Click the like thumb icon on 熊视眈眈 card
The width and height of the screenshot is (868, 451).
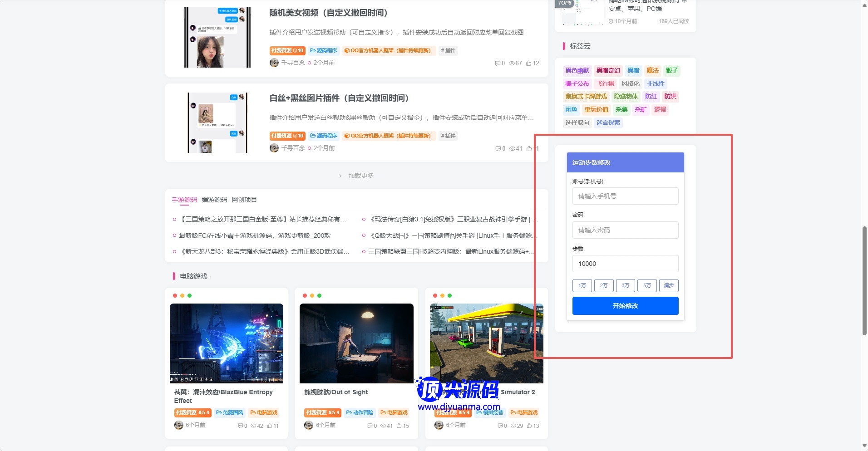pyautogui.click(x=399, y=426)
